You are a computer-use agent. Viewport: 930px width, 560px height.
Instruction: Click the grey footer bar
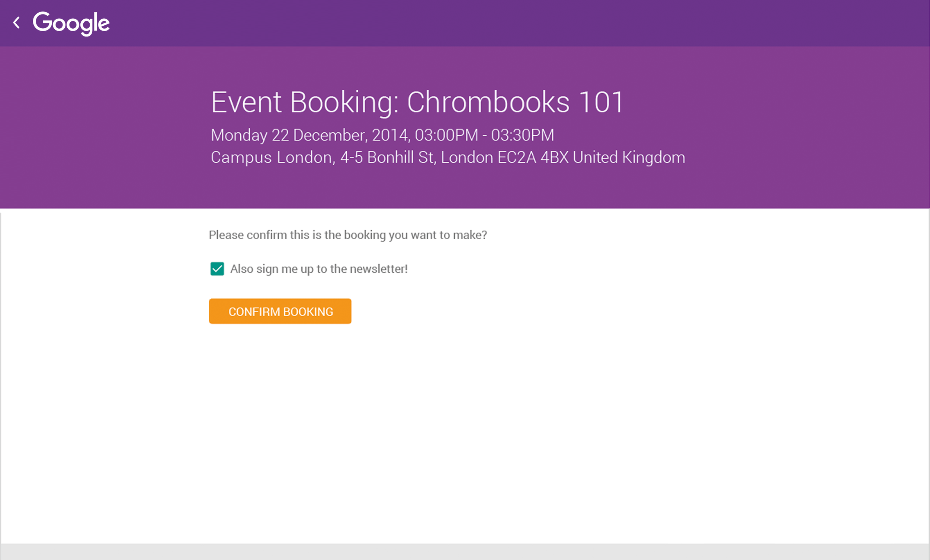point(465,552)
